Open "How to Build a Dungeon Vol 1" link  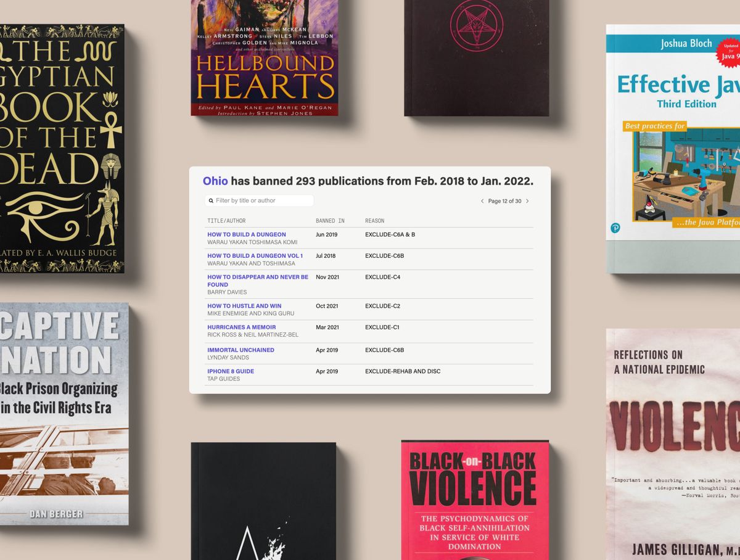click(x=255, y=256)
